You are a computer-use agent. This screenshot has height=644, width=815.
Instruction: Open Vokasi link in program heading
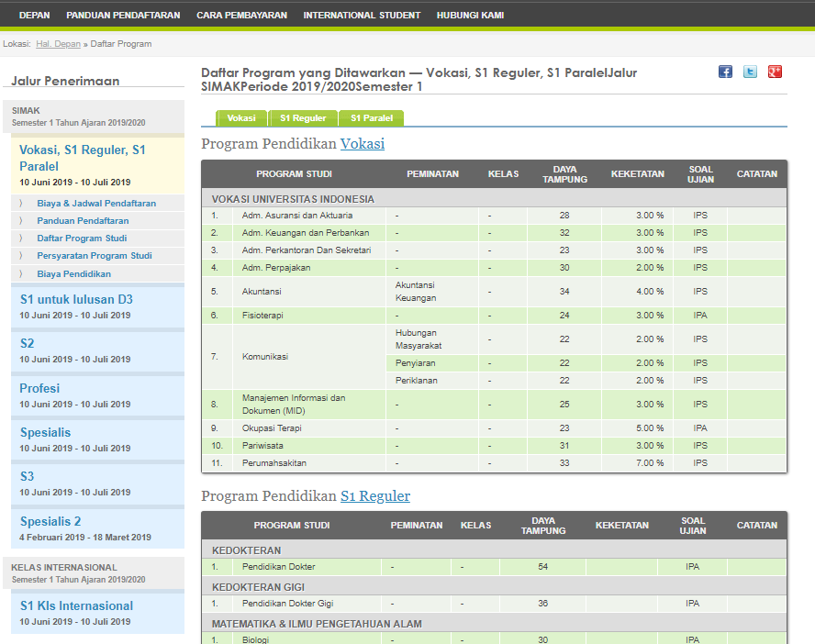pyautogui.click(x=363, y=143)
